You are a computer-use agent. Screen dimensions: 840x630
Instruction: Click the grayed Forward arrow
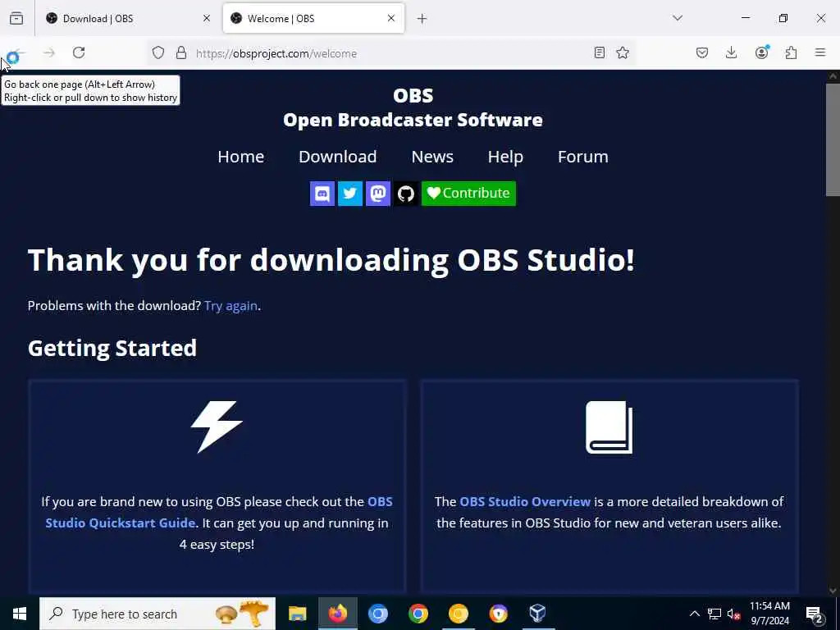(x=48, y=52)
